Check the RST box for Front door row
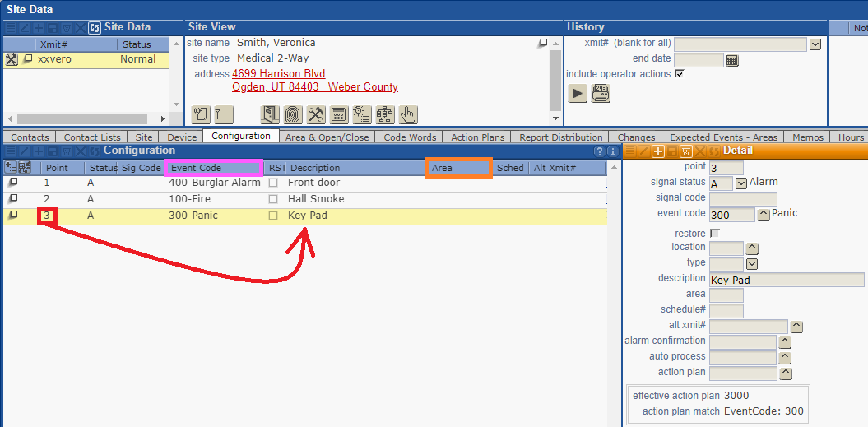The height and width of the screenshot is (427, 868). point(273,183)
